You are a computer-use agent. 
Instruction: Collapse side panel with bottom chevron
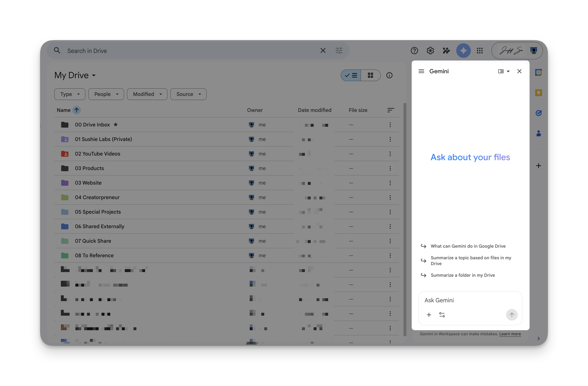[539, 339]
